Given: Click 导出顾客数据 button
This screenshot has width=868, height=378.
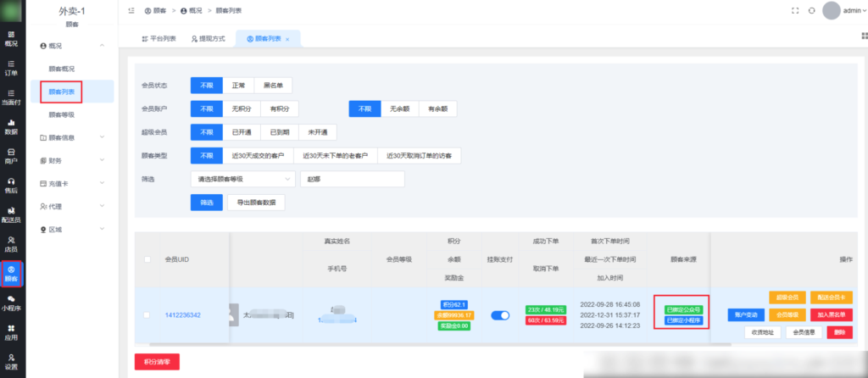Looking at the screenshot, I should [x=256, y=203].
